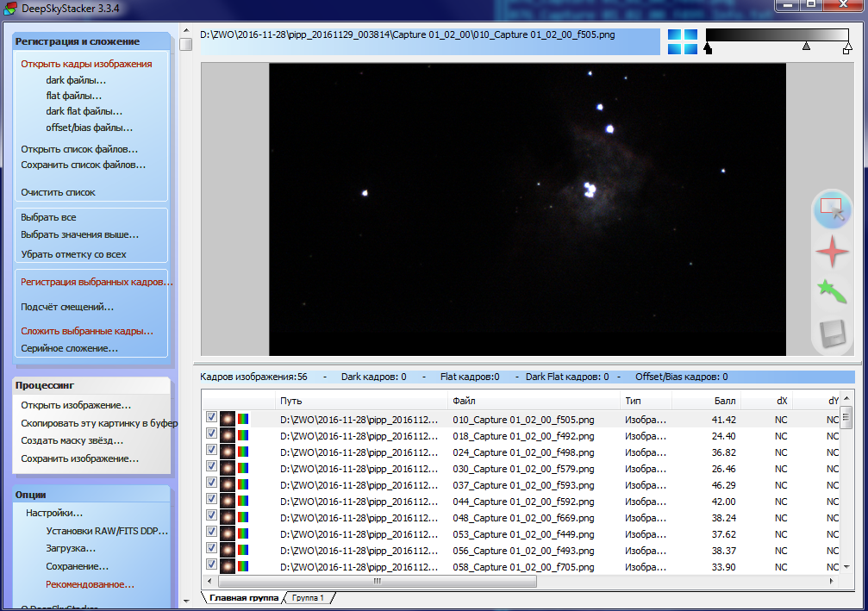Click RGB color icon of 030_Capture row
The height and width of the screenshot is (611, 868).
click(x=243, y=468)
